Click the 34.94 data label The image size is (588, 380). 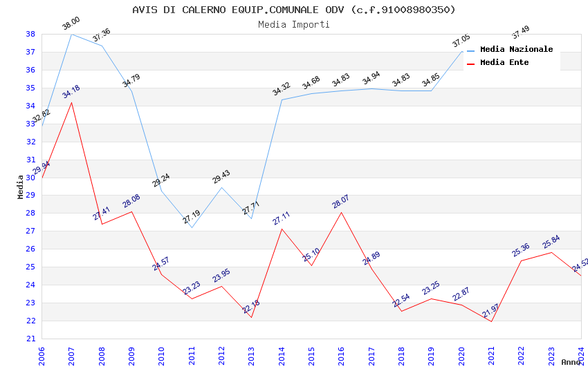pyautogui.click(x=371, y=78)
